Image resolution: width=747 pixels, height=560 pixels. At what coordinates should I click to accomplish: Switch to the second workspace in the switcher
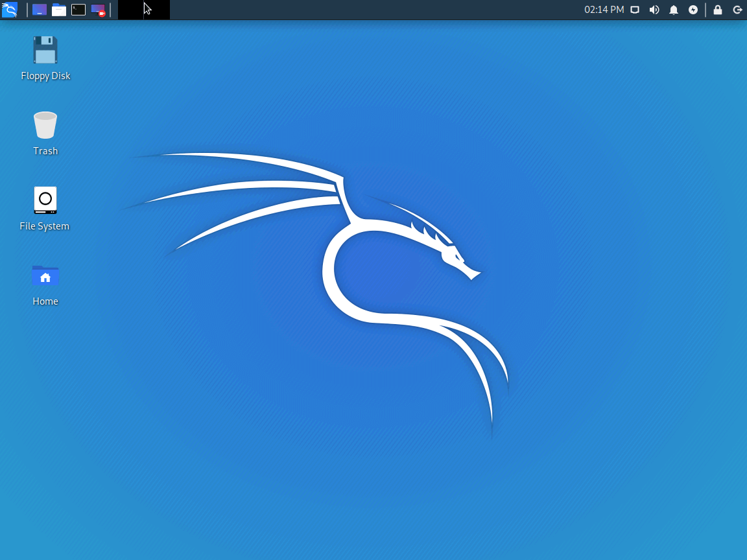tap(157, 10)
